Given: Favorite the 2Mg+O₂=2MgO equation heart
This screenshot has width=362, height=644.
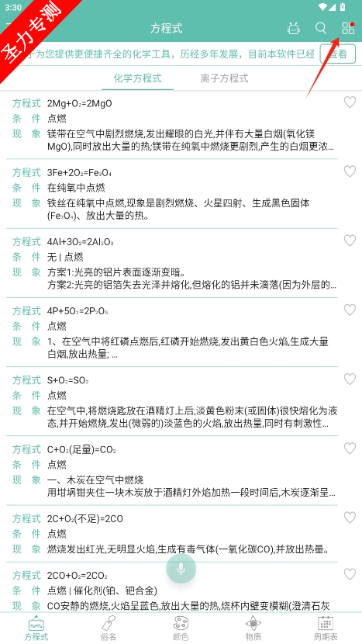Looking at the screenshot, I should [350, 102].
